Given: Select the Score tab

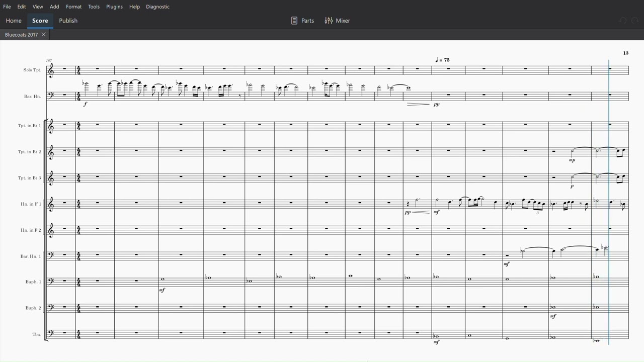Looking at the screenshot, I should (40, 21).
